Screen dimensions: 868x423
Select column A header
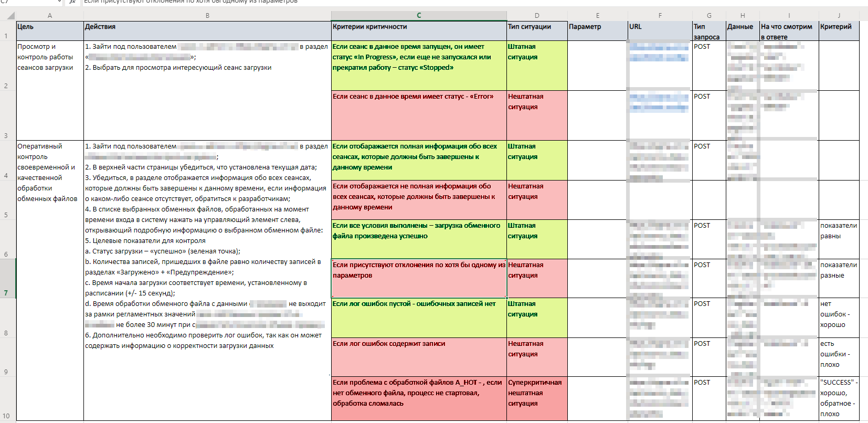point(50,16)
